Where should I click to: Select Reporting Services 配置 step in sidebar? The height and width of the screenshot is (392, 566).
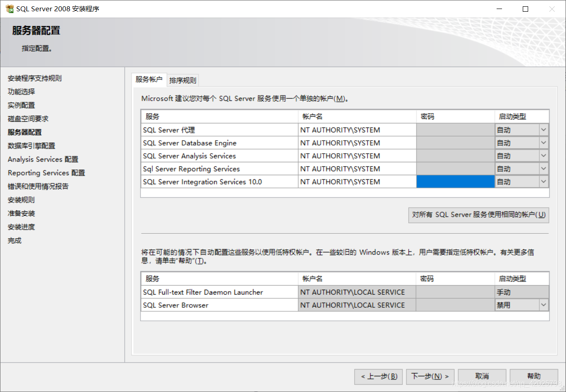46,173
